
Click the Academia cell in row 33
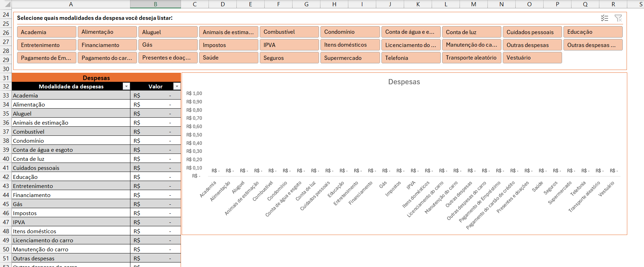(x=71, y=95)
